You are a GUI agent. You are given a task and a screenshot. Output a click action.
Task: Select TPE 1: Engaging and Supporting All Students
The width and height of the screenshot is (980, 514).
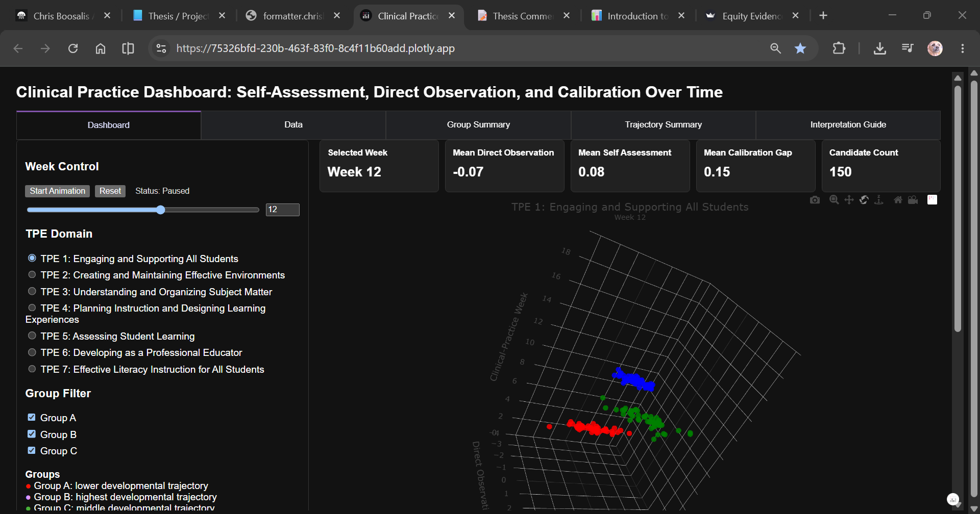(x=32, y=259)
